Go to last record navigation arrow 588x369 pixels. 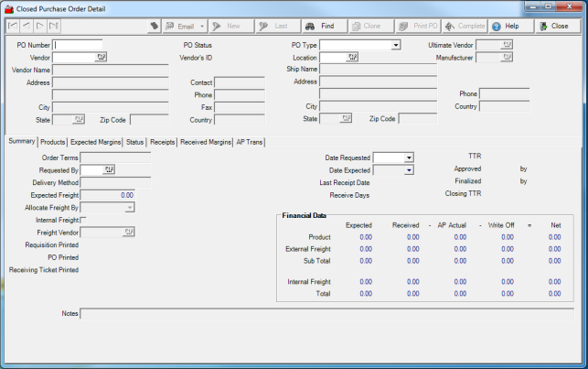[x=55, y=27]
